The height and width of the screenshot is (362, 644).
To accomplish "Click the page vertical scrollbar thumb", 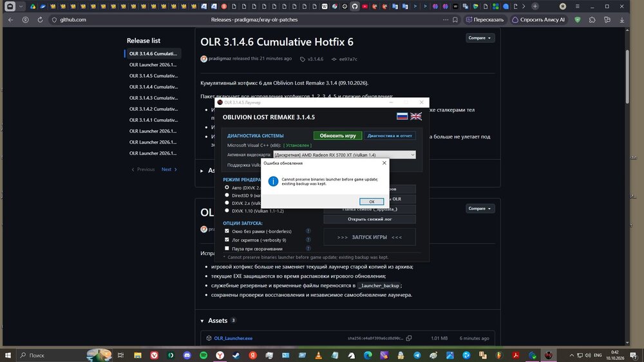I will click(x=627, y=77).
